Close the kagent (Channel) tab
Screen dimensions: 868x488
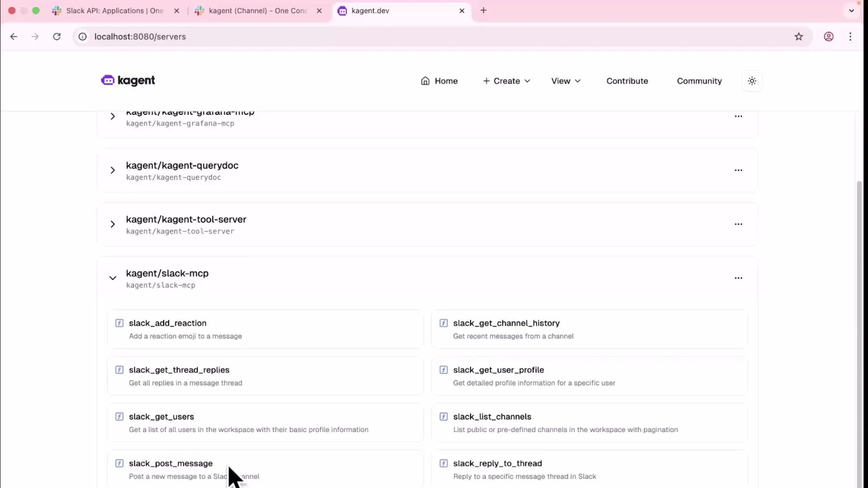[x=319, y=10]
